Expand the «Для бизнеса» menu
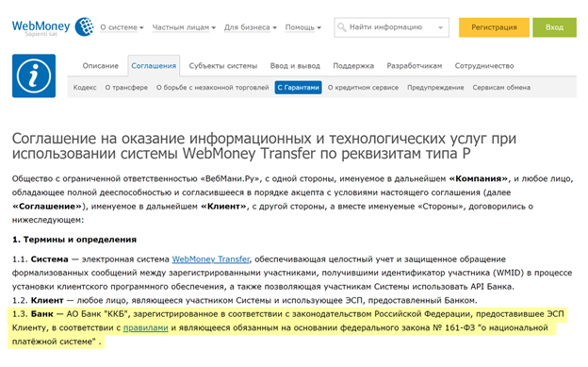588x367 pixels. [250, 27]
